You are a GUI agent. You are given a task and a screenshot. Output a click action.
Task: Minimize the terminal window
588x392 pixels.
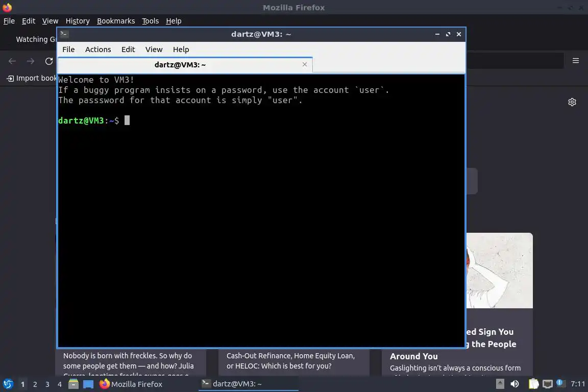pyautogui.click(x=437, y=34)
